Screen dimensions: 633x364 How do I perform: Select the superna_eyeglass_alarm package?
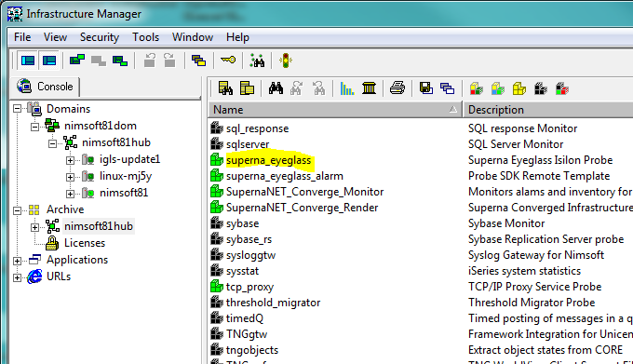285,176
